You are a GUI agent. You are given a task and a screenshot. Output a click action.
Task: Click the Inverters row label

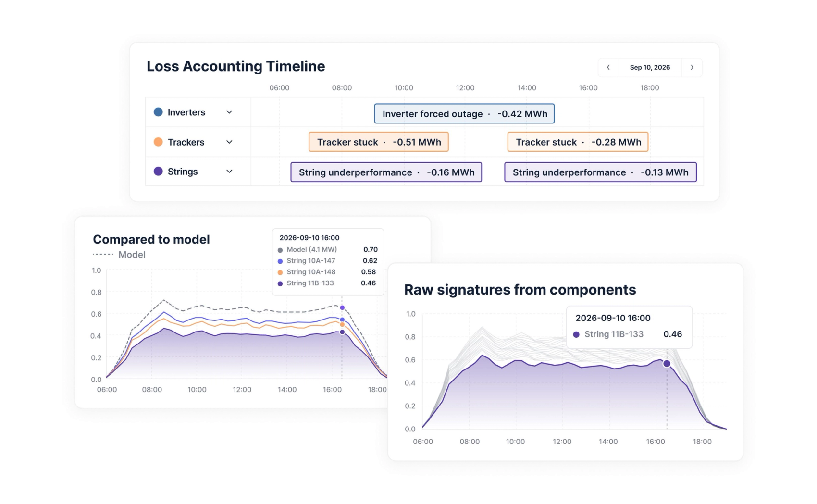pyautogui.click(x=186, y=112)
